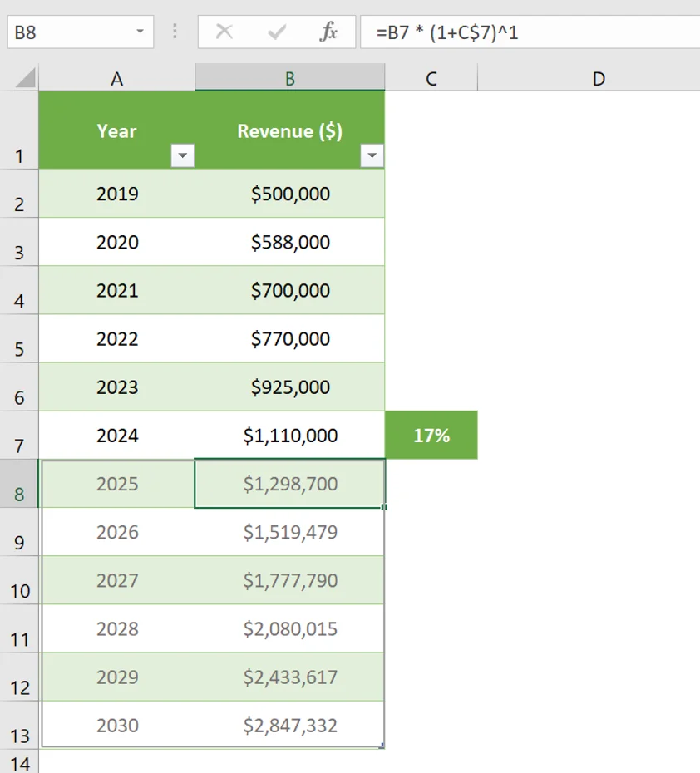Select column header A
Viewport: 700px width, 773px height.
click(116, 77)
